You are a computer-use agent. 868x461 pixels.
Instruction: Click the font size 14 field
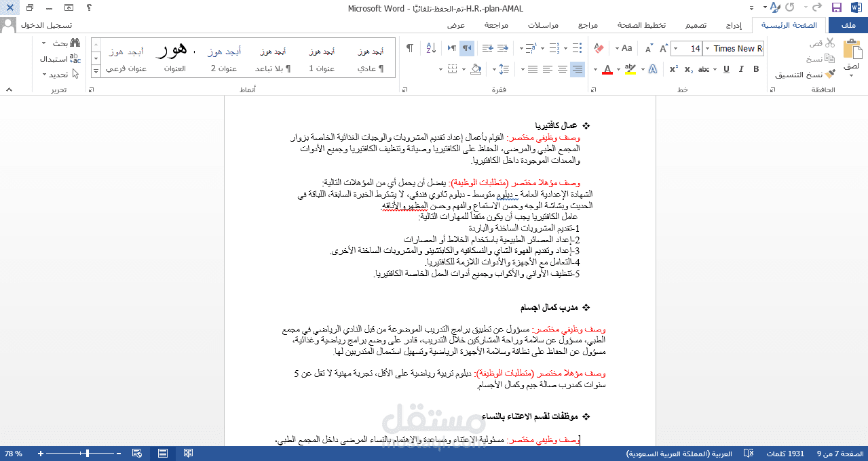click(x=686, y=49)
